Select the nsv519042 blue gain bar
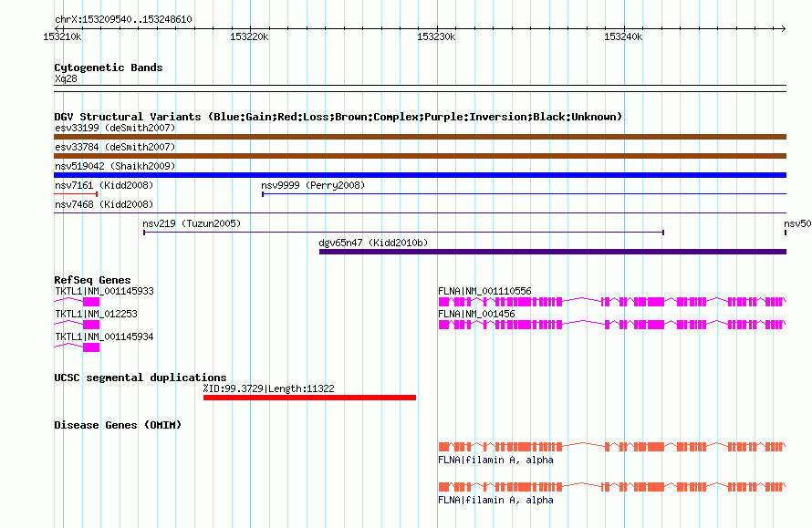The width and height of the screenshot is (812, 528). coord(420,175)
